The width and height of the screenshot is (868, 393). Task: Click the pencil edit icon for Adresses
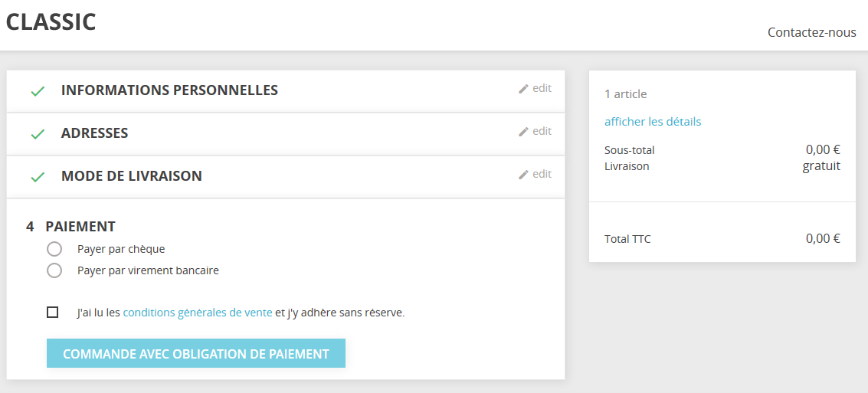(523, 132)
